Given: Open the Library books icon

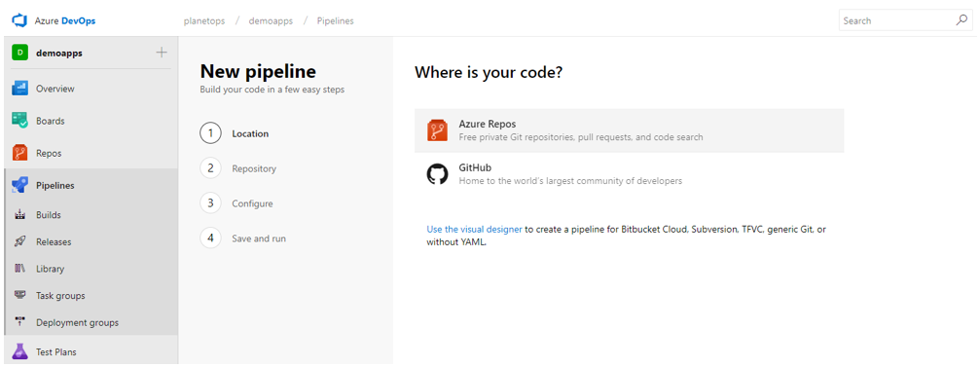Looking at the screenshot, I should (x=20, y=269).
